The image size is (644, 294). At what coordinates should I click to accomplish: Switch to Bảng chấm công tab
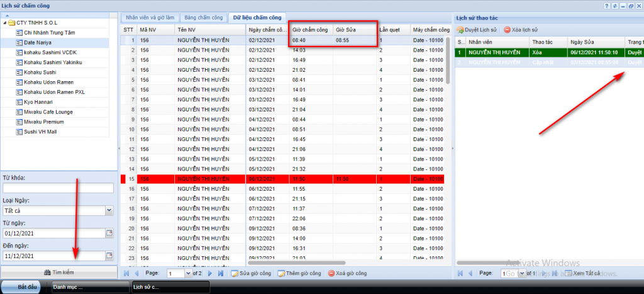(x=204, y=18)
